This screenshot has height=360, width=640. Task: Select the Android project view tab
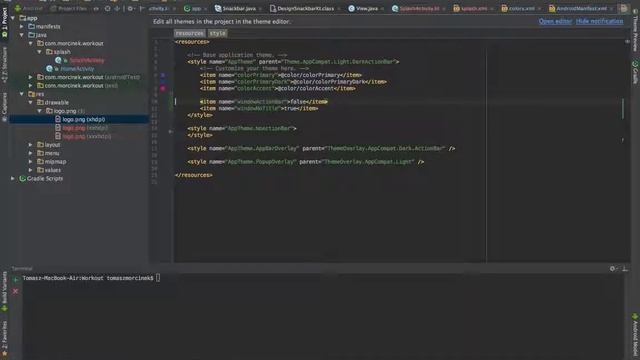click(x=29, y=8)
